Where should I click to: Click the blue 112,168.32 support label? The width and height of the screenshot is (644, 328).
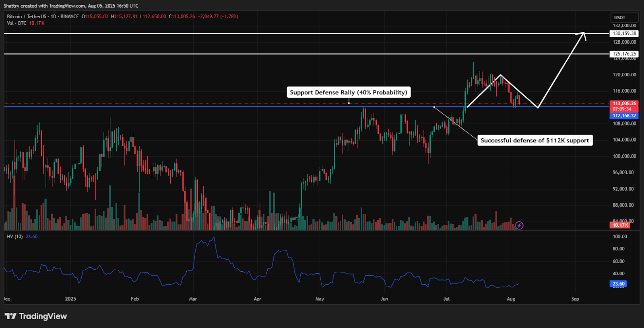[x=624, y=116]
